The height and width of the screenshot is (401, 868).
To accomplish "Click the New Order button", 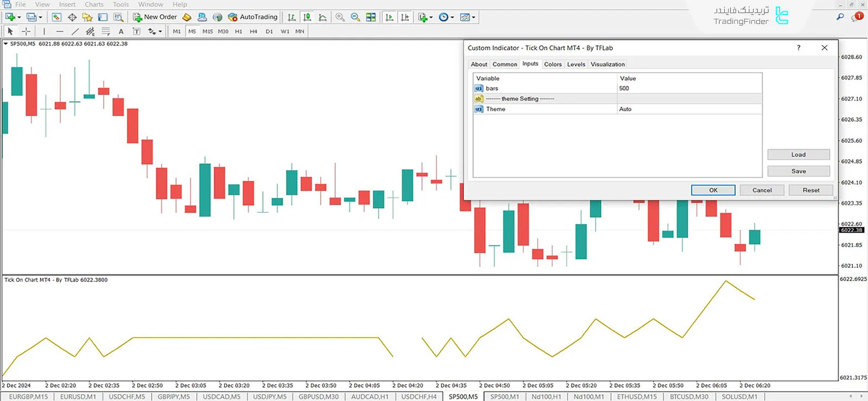I will (x=155, y=17).
